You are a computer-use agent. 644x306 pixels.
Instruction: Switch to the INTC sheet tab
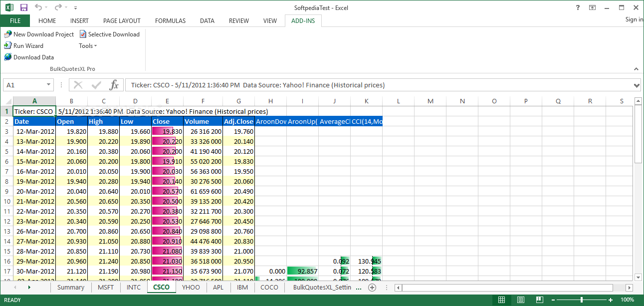click(x=134, y=287)
